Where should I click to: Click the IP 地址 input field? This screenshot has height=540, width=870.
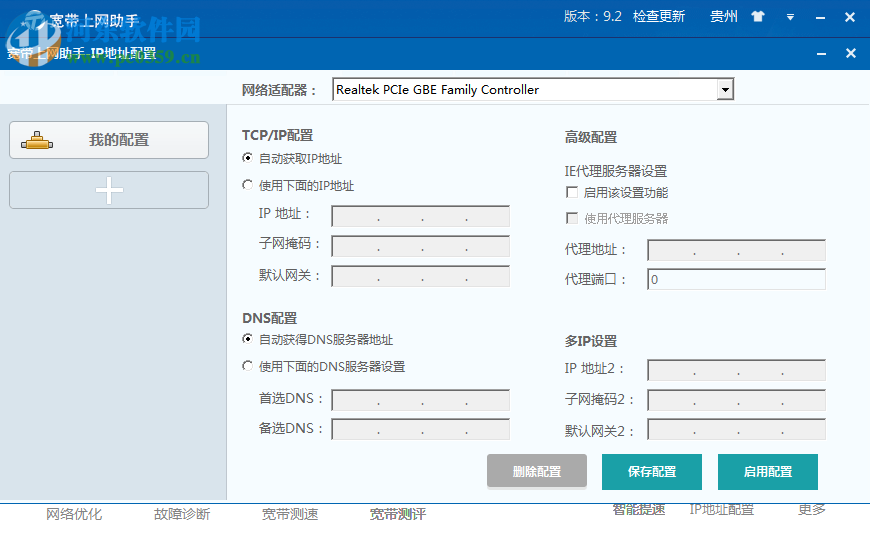click(421, 216)
